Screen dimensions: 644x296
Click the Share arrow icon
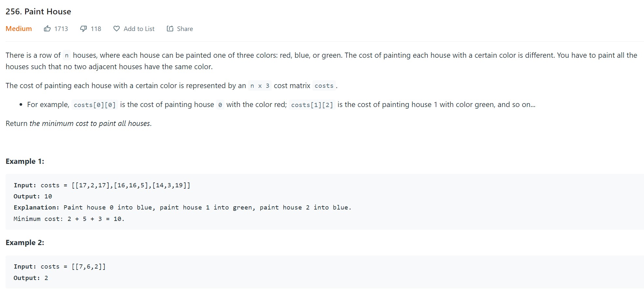pos(170,29)
